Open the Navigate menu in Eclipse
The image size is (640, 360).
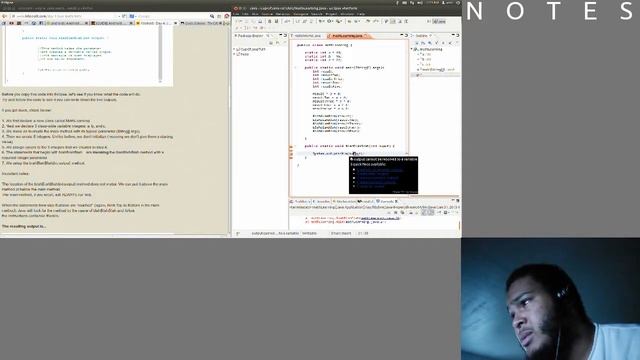(x=301, y=14)
